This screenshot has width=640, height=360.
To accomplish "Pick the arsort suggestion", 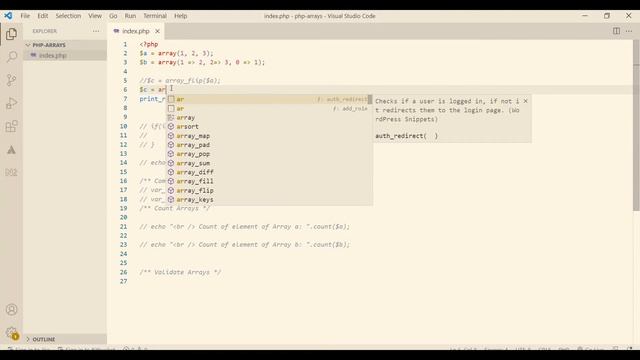I will [x=268, y=127].
